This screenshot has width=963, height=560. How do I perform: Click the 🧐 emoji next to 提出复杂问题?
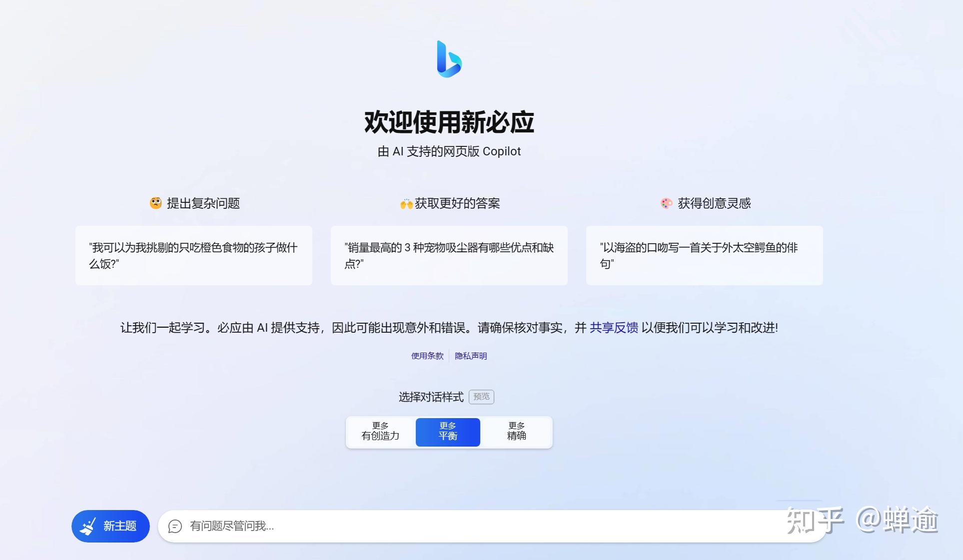[155, 203]
